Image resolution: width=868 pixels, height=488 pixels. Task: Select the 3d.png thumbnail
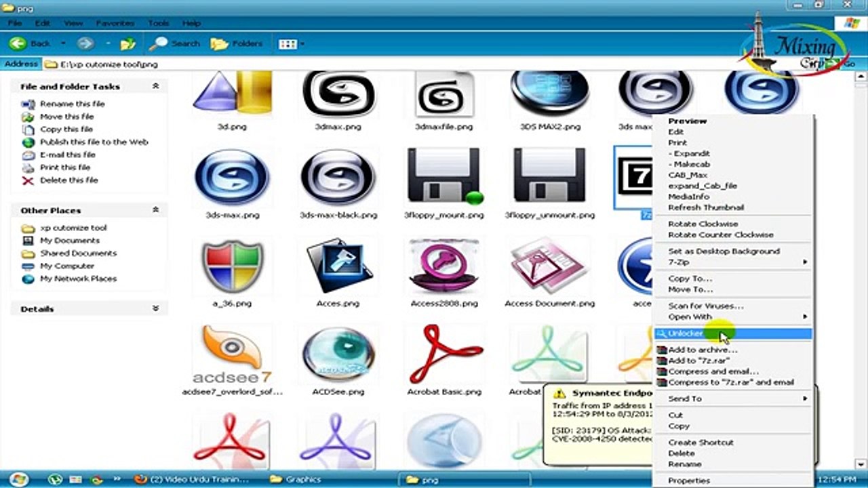coord(232,92)
